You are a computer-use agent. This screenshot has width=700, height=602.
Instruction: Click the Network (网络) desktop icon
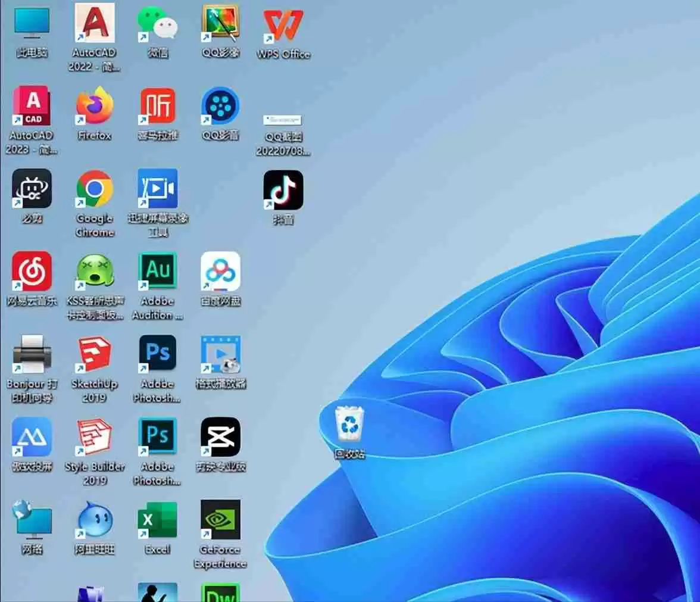(x=32, y=520)
